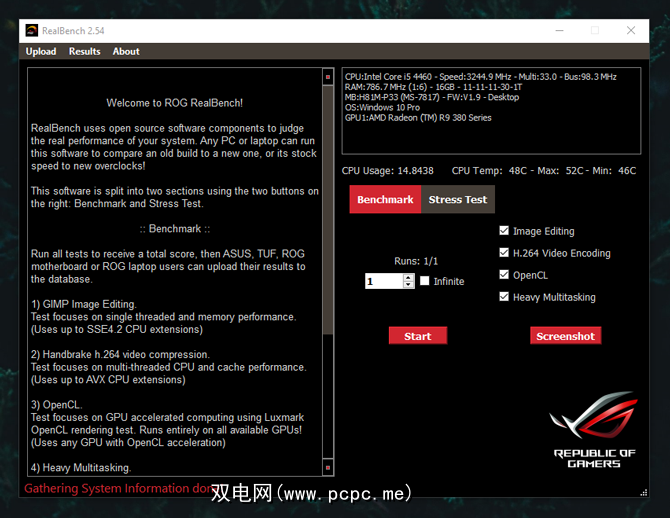The width and height of the screenshot is (670, 518).
Task: Uncheck the OpenCL test
Action: [x=504, y=274]
